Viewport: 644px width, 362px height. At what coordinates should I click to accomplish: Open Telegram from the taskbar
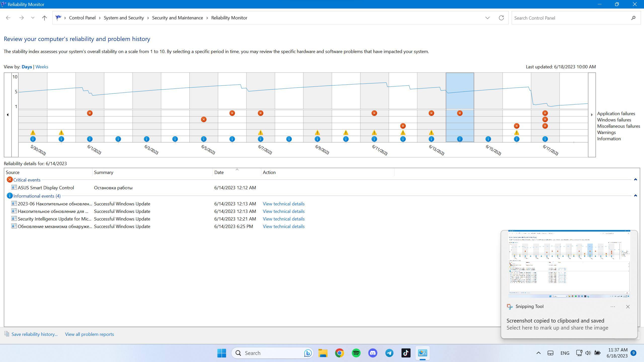389,353
